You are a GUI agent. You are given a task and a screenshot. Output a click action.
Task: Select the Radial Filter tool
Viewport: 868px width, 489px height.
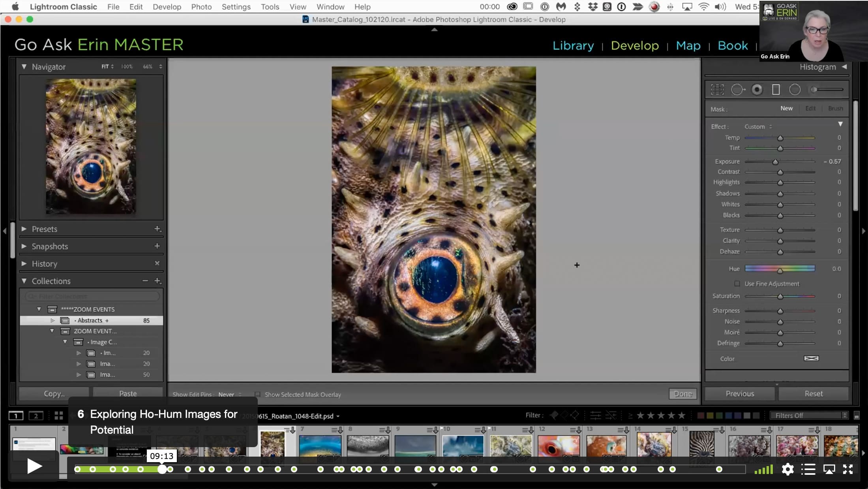[x=795, y=90]
